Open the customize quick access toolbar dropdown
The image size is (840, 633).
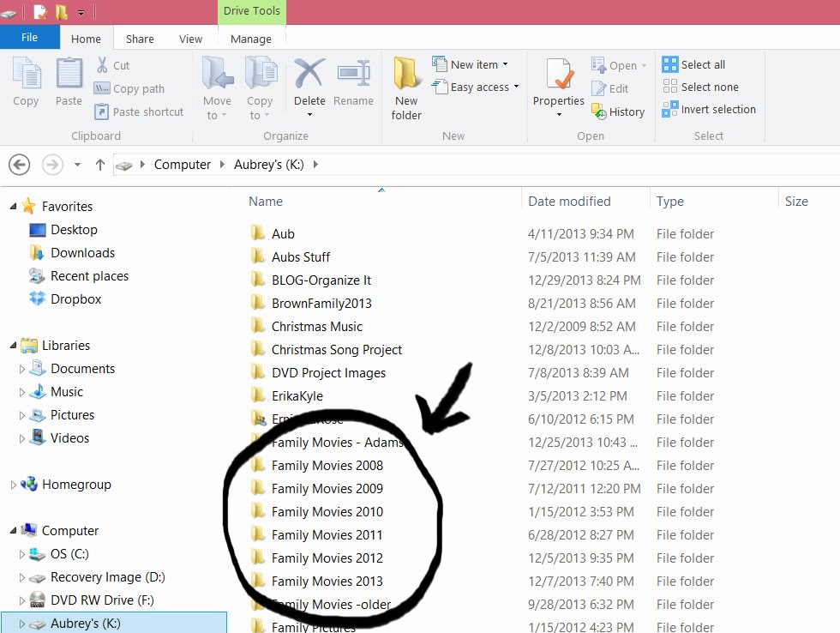click(x=81, y=12)
